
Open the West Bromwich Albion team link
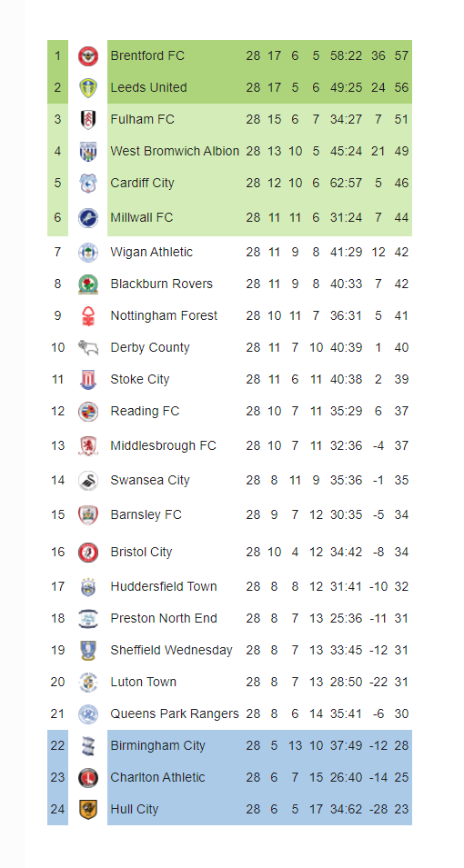[x=175, y=151]
